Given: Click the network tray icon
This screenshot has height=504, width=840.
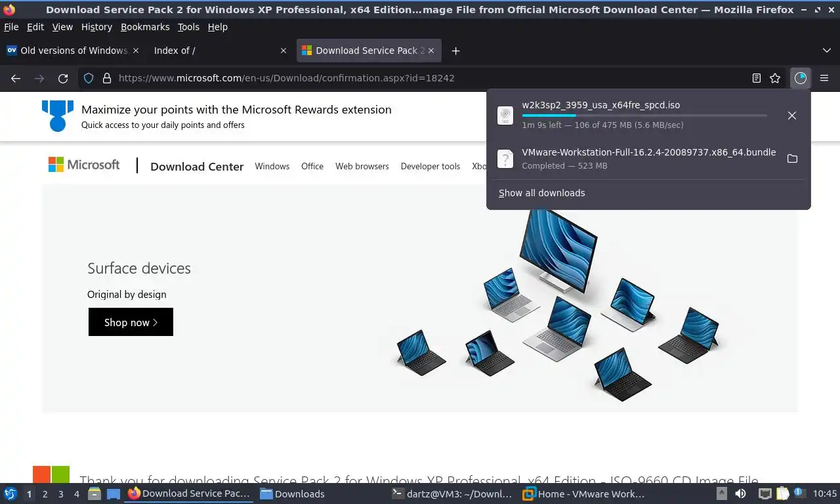Looking at the screenshot, I should [x=765, y=493].
